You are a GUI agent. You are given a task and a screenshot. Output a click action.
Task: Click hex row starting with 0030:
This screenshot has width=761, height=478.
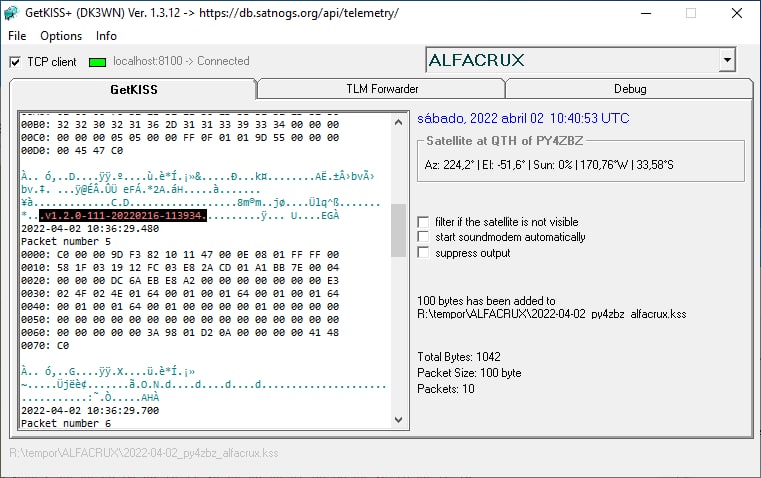[x=180, y=294]
